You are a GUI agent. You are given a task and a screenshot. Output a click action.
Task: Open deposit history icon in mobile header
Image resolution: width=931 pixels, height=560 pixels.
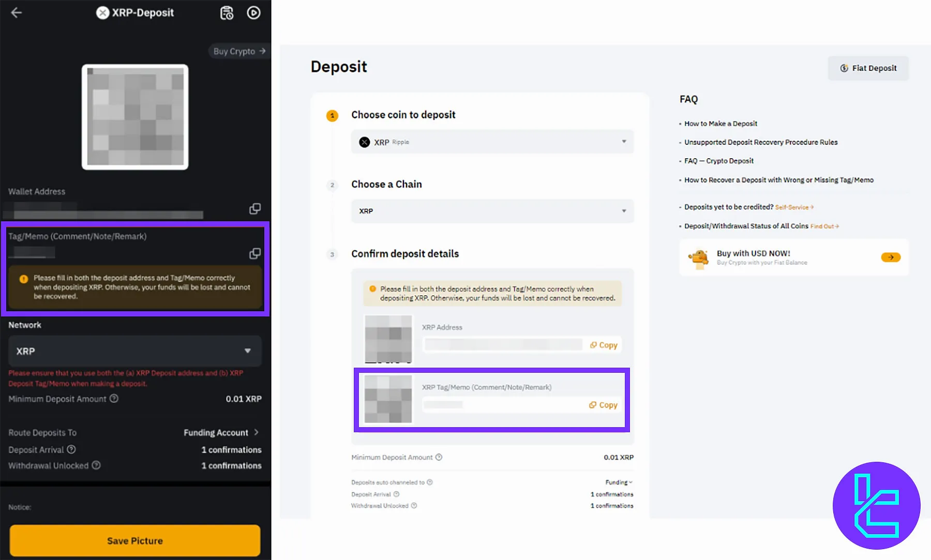227,13
